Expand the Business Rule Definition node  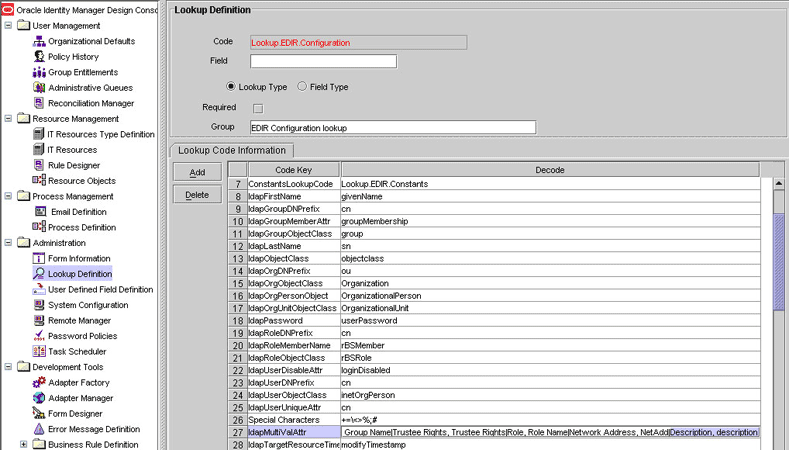click(24, 444)
